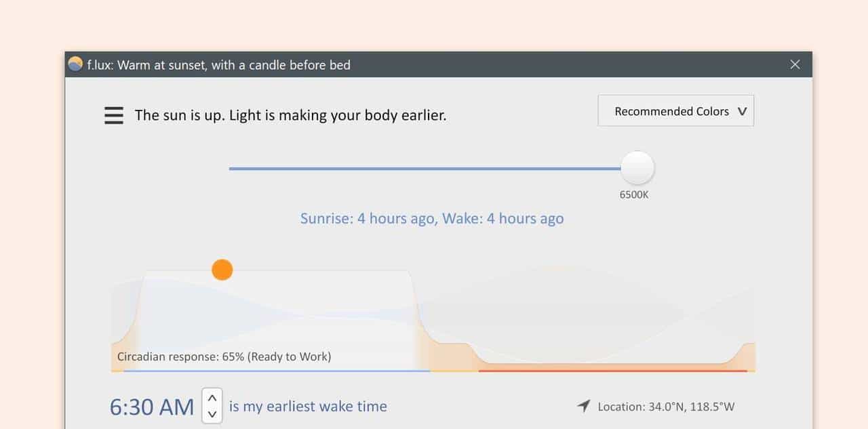This screenshot has height=429, width=868.
Task: Click the location arrow icon
Action: tap(583, 406)
